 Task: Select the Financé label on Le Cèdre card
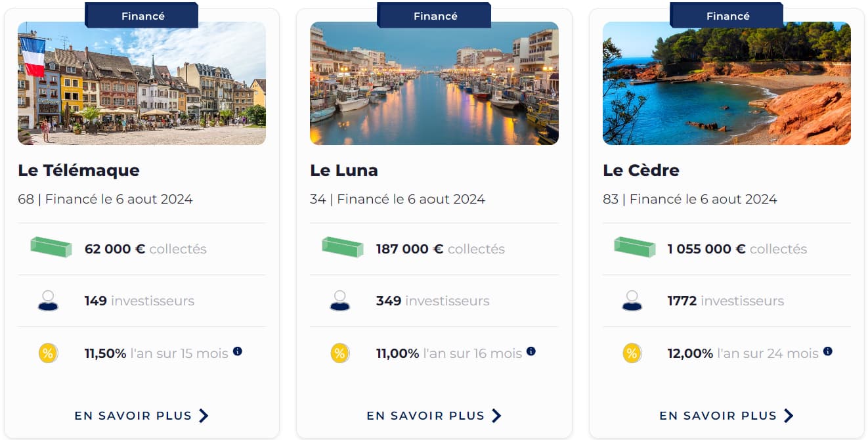coord(727,15)
